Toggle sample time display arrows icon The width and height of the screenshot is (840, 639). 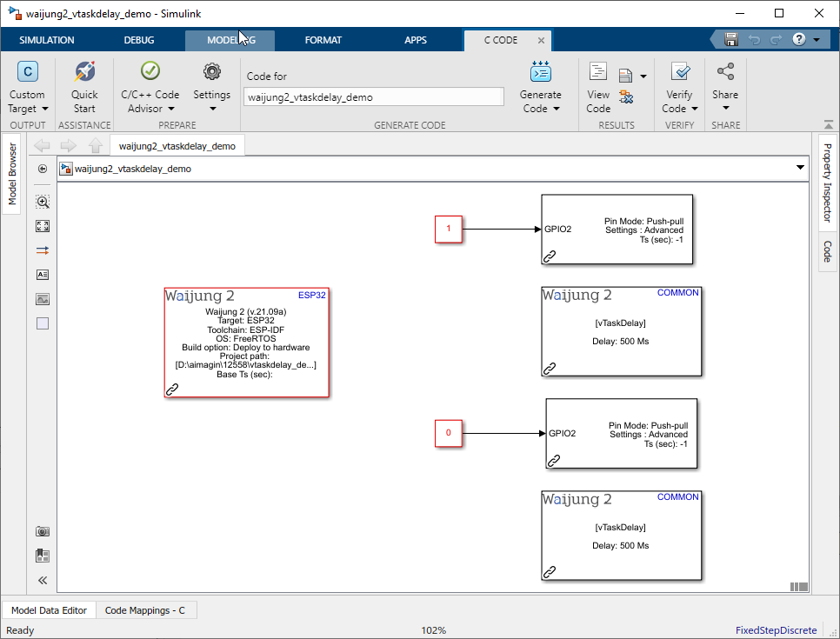43,250
